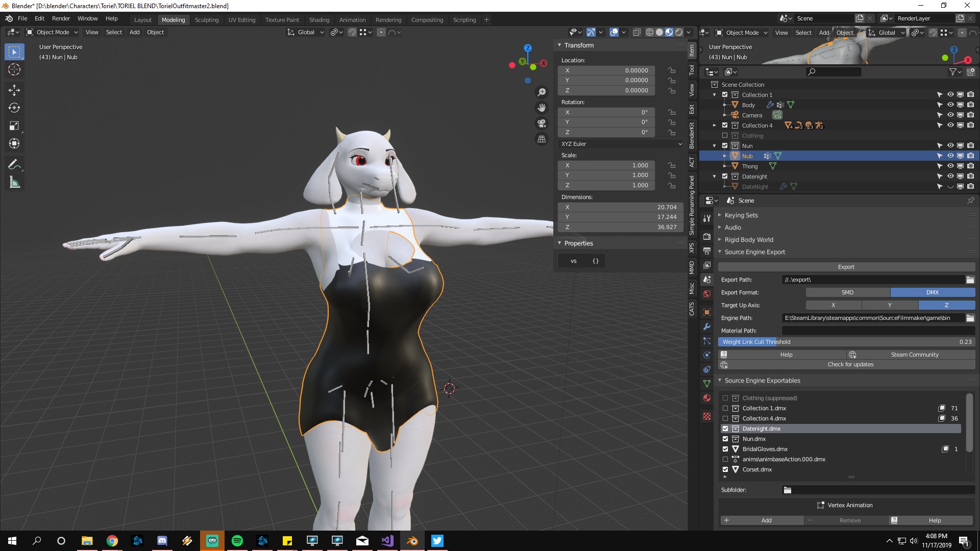Screen dimensions: 980x551
Task: Enable Collection 1.dmx export checkbox
Action: (725, 408)
